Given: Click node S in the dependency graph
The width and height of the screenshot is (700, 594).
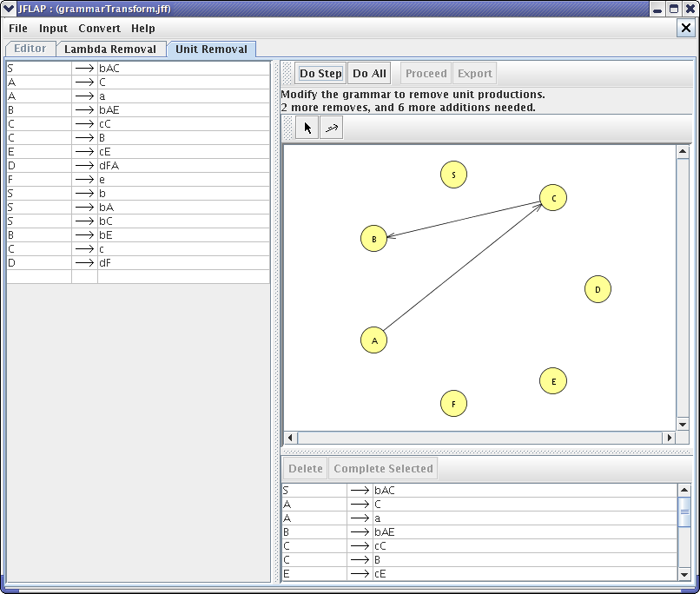Looking at the screenshot, I should (x=453, y=175).
